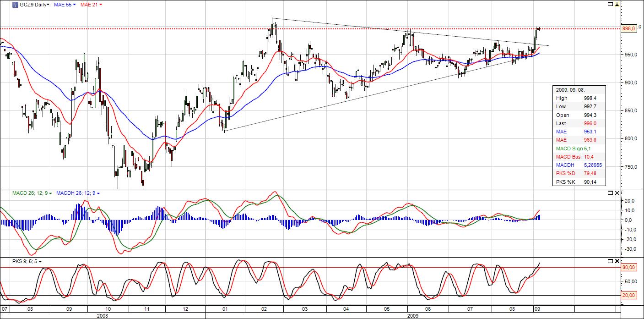The height and width of the screenshot is (319, 644).
Task: Click the 2009. 09. 08. date header
Action: [x=571, y=90]
